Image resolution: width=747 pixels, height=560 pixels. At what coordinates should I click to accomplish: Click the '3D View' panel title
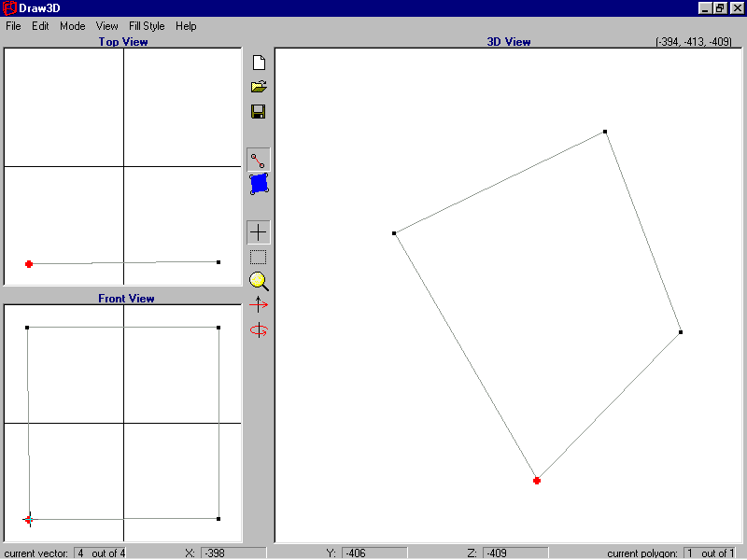509,42
